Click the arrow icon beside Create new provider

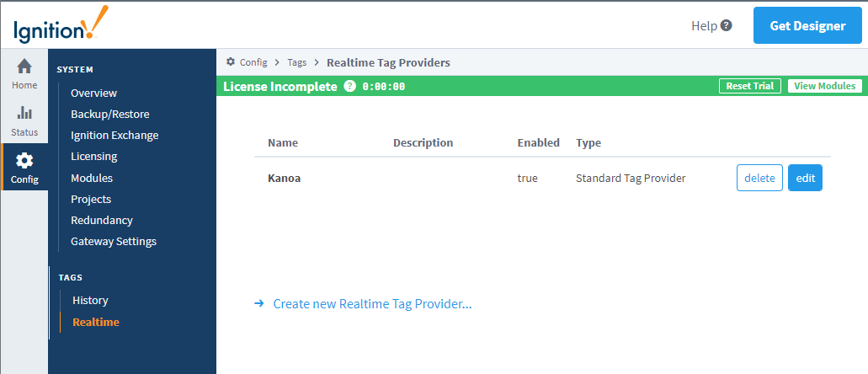coord(258,303)
